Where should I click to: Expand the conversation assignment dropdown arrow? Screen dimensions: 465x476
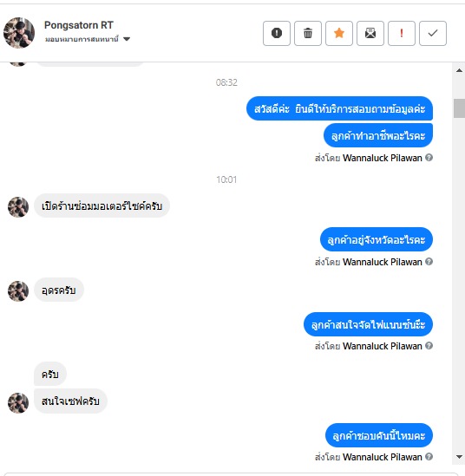click(127, 39)
